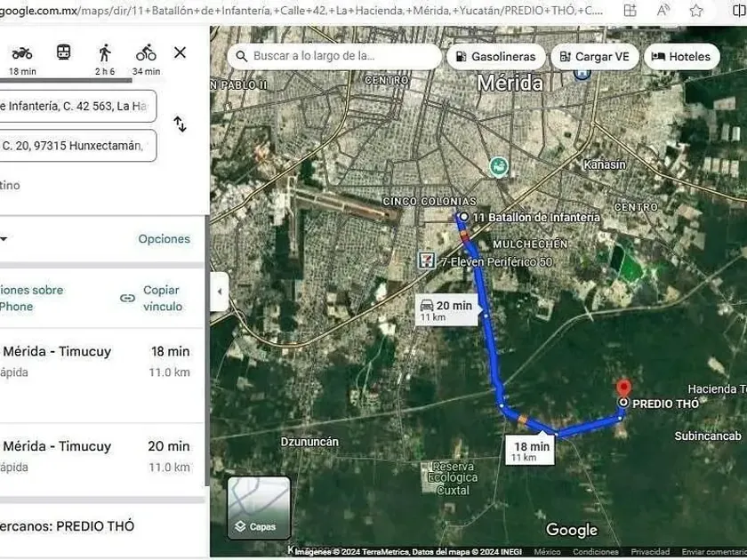This screenshot has width=747, height=560.
Task: Click the green park marker near Kanasín
Action: (x=499, y=167)
